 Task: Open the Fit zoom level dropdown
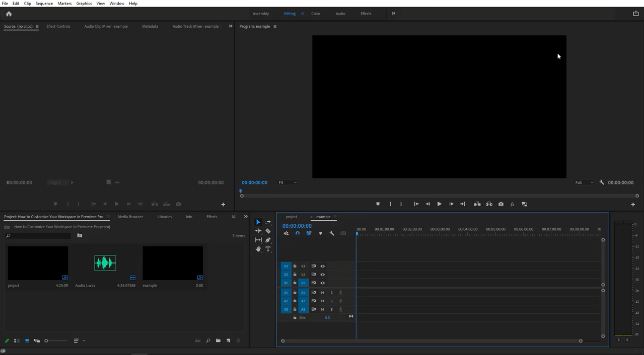[288, 183]
